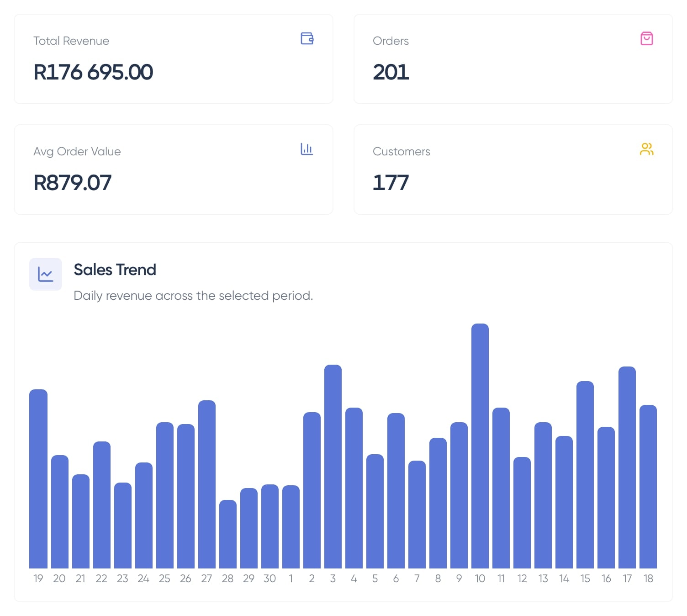Screen dimensions: 687x616
Task: Click the bar for day 23
Action: click(x=123, y=526)
